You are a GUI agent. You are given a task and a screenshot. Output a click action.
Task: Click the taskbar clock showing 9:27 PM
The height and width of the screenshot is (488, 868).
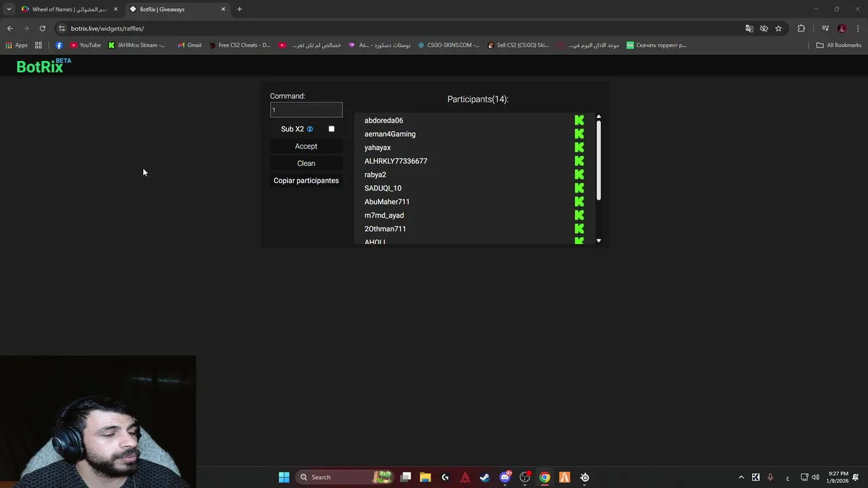tap(838, 477)
